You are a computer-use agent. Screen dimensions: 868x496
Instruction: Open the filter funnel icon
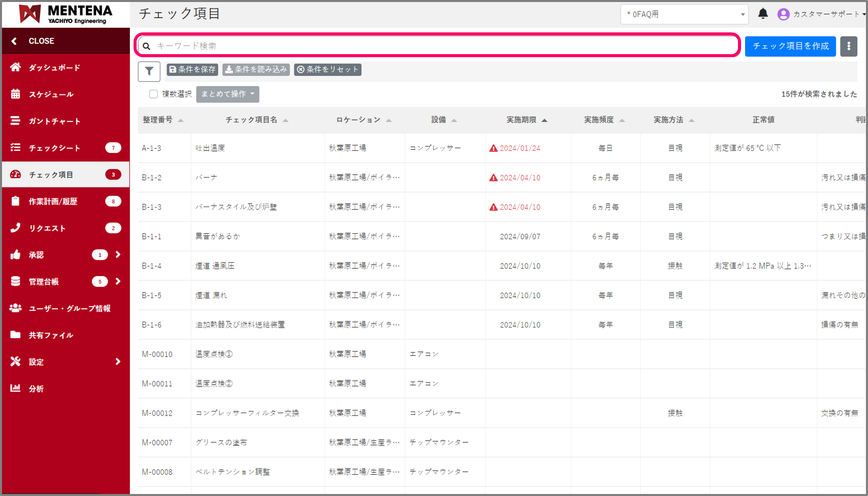click(x=149, y=71)
